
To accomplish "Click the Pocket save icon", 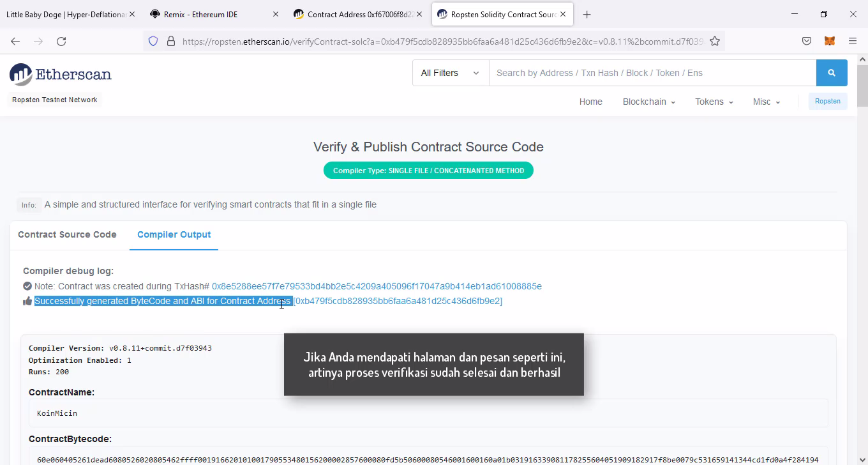I will [x=807, y=41].
